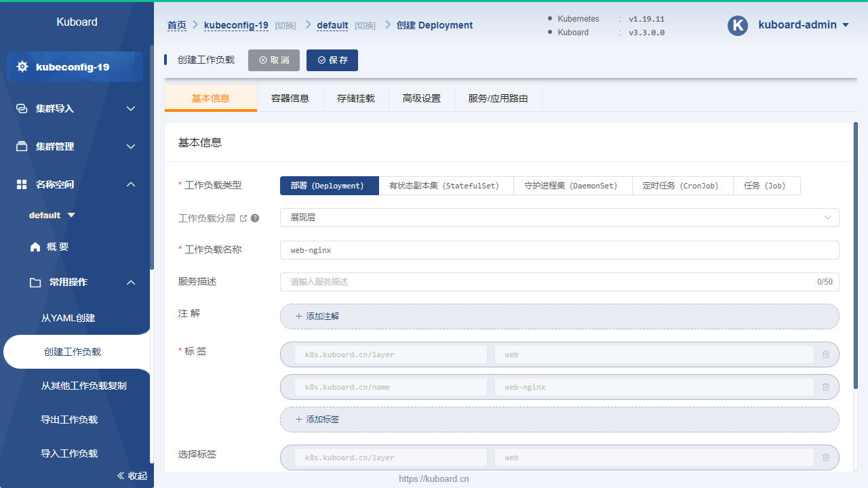This screenshot has height=488, width=868.
Task: Switch to the 基本信息 tab
Action: click(211, 98)
